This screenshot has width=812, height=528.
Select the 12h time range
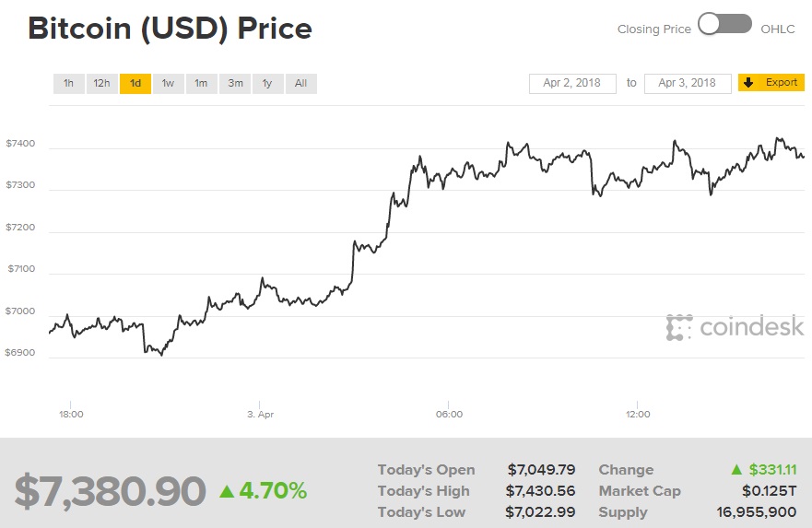click(101, 84)
